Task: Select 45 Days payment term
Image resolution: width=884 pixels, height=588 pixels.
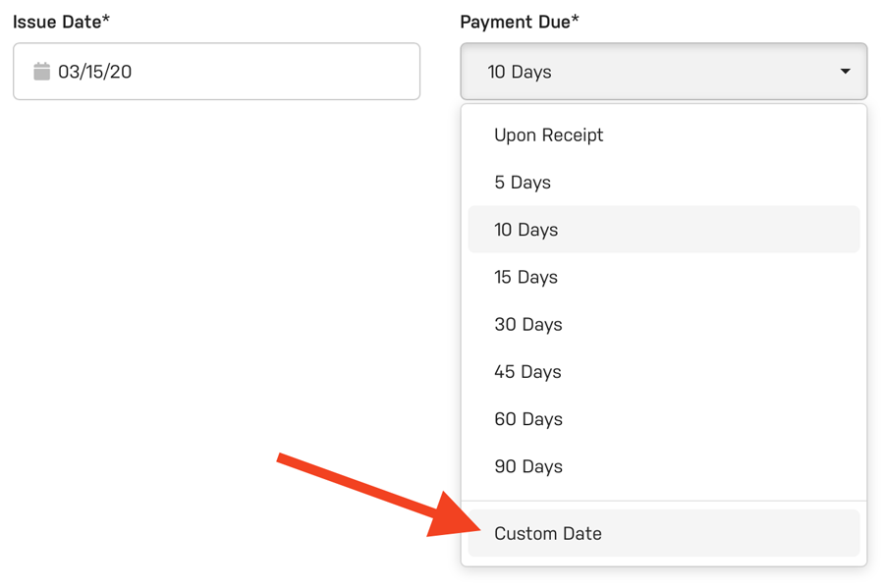Action: (x=527, y=371)
